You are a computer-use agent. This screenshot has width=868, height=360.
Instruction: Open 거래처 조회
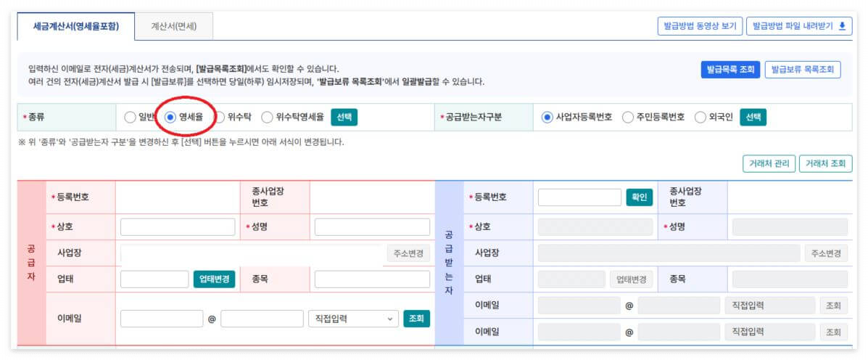[x=825, y=163]
